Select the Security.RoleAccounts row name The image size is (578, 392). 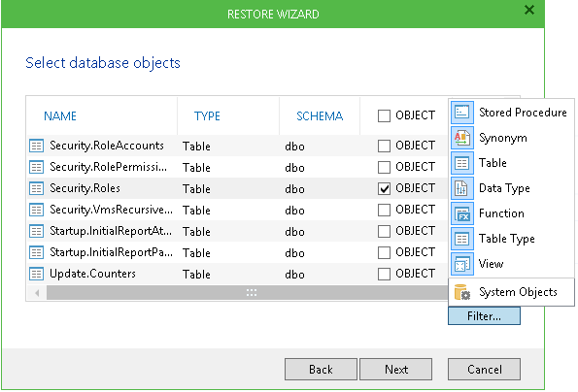point(107,146)
